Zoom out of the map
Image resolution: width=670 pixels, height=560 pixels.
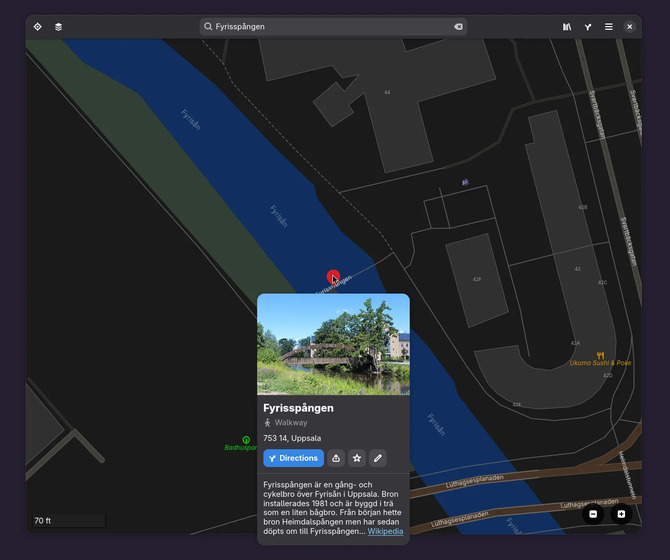(x=593, y=514)
